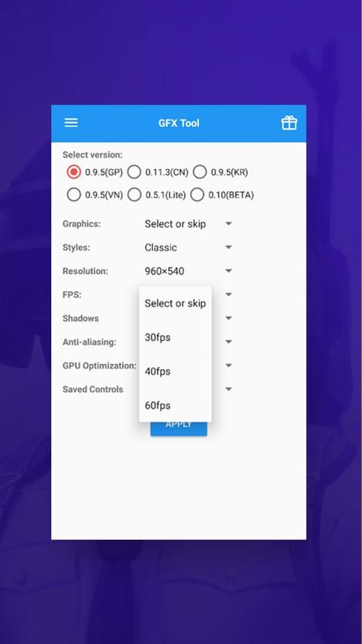Expand the GPU Optimization dropdown arrow
The image size is (362, 644).
[229, 365]
